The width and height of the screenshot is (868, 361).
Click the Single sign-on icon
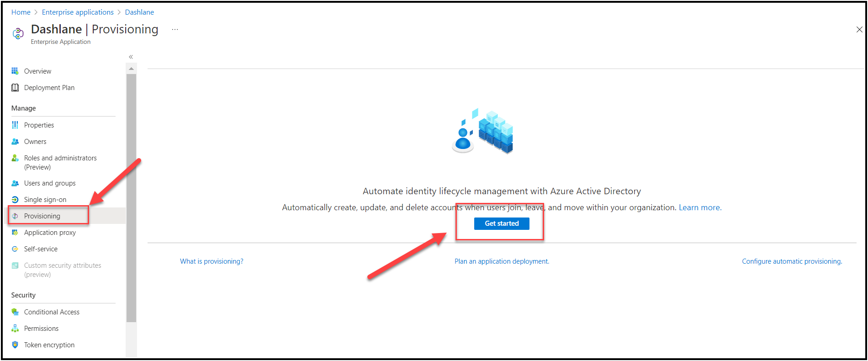pyautogui.click(x=15, y=200)
